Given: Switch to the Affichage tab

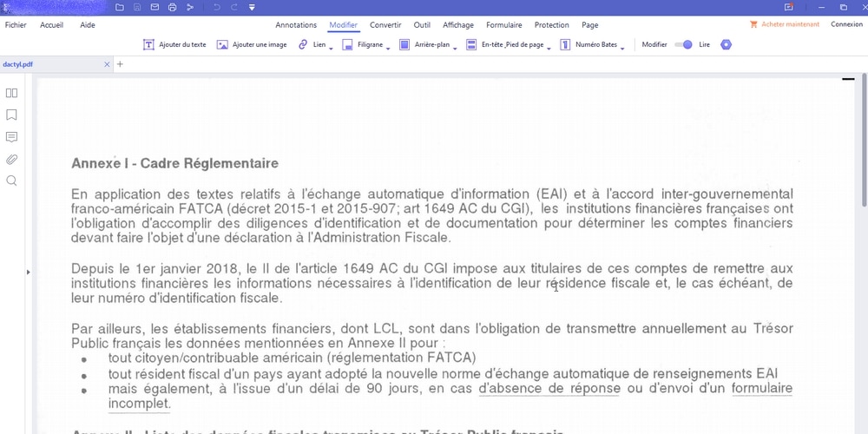Looking at the screenshot, I should tap(458, 25).
